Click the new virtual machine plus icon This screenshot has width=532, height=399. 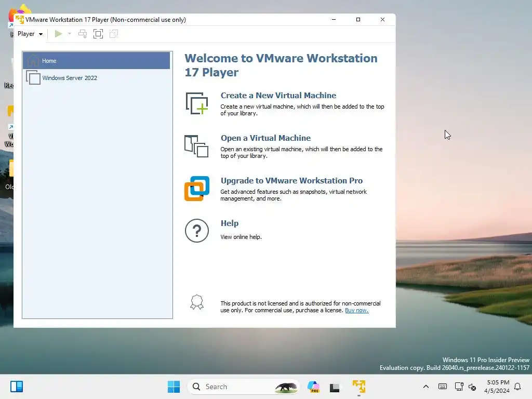[197, 103]
